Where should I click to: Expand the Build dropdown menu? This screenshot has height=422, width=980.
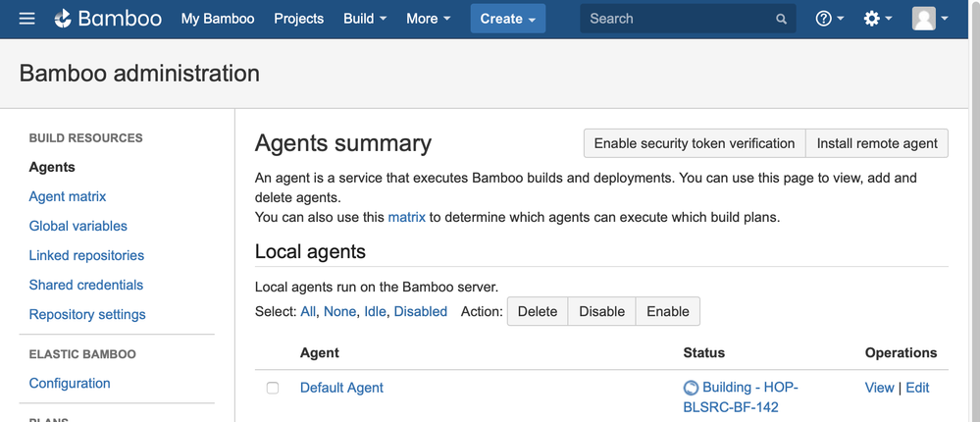(x=365, y=19)
